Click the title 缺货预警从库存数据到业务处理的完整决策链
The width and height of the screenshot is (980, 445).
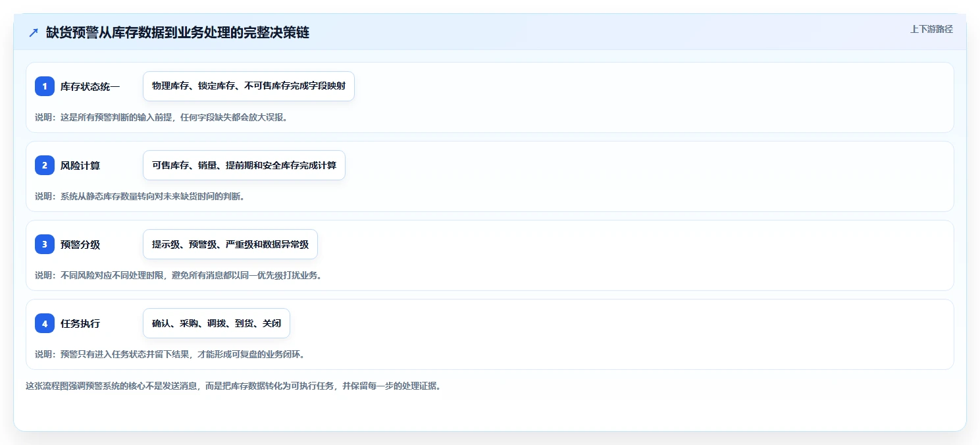[x=178, y=33]
